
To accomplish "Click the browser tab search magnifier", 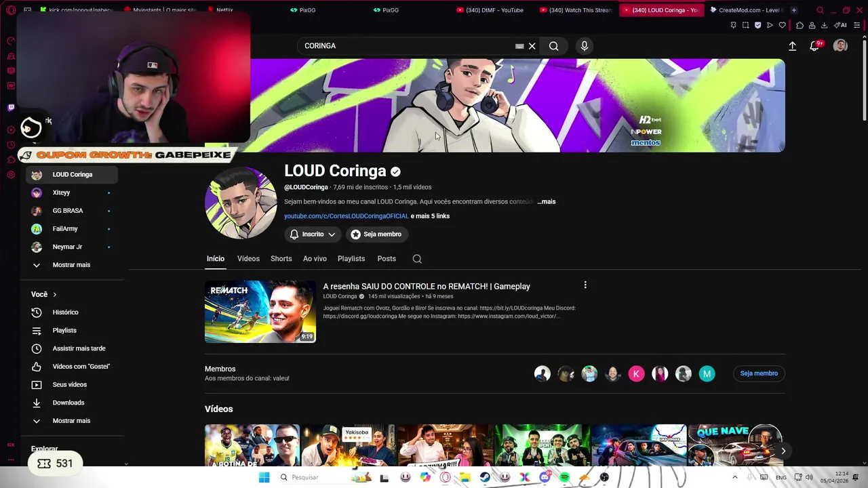I will click(820, 10).
